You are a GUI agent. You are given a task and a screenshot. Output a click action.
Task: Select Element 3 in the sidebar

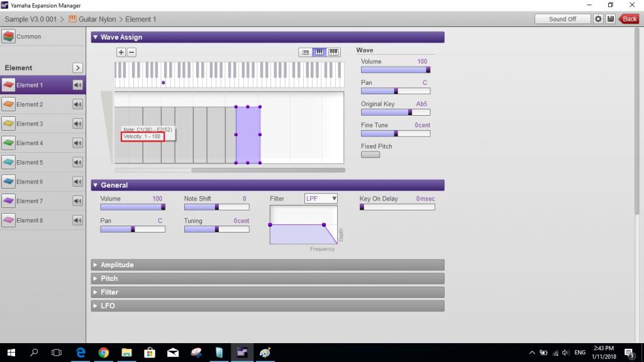[43, 124]
